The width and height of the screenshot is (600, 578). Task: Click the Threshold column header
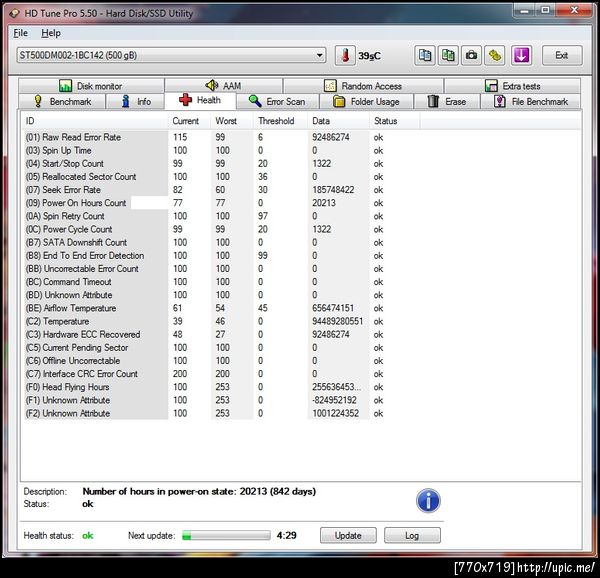[280, 121]
